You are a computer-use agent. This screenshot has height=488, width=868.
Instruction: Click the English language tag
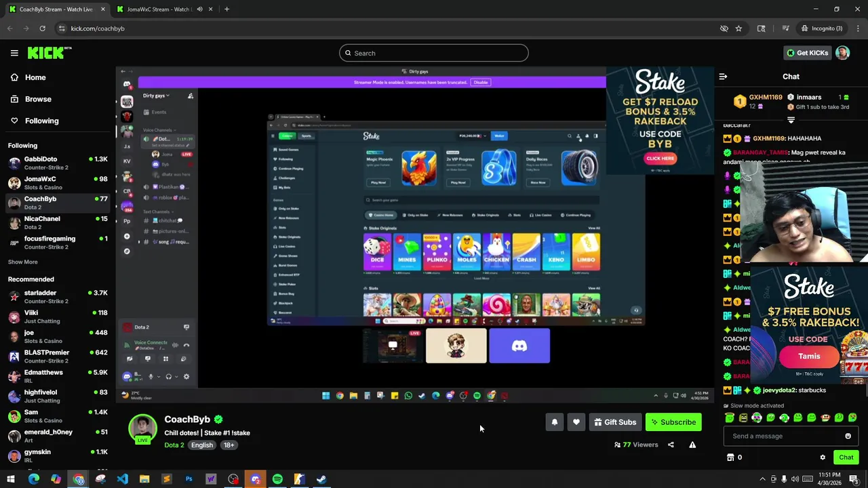coord(201,445)
